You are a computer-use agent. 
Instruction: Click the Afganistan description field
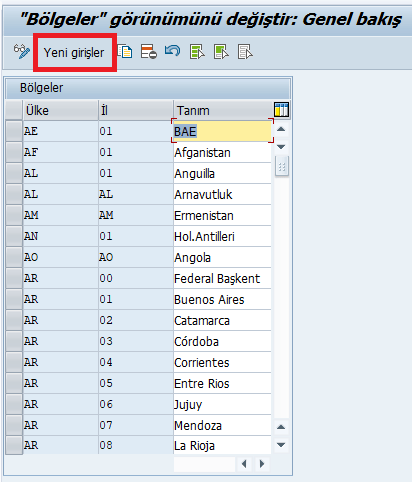pos(222,152)
